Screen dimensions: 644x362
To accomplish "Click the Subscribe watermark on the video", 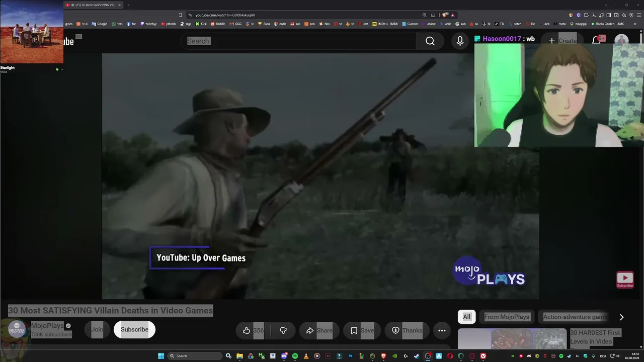I will point(625,280).
